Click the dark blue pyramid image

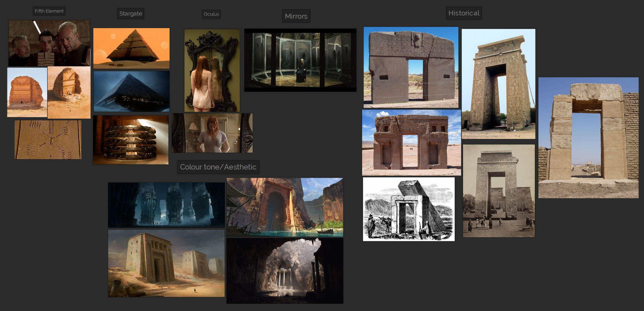click(131, 91)
